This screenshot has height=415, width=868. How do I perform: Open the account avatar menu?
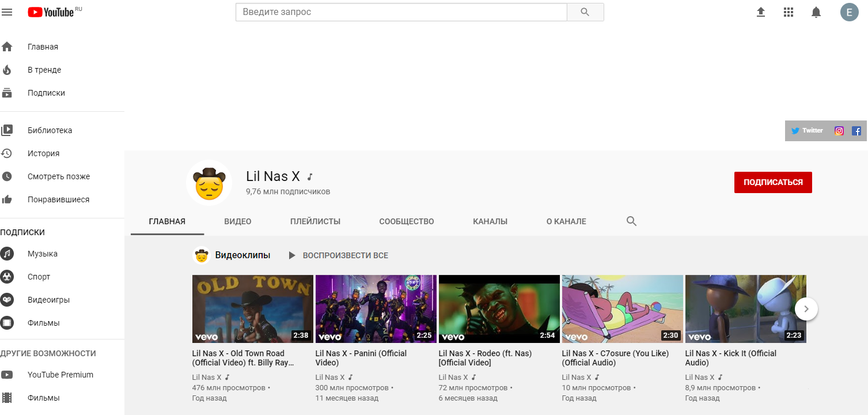(x=850, y=12)
